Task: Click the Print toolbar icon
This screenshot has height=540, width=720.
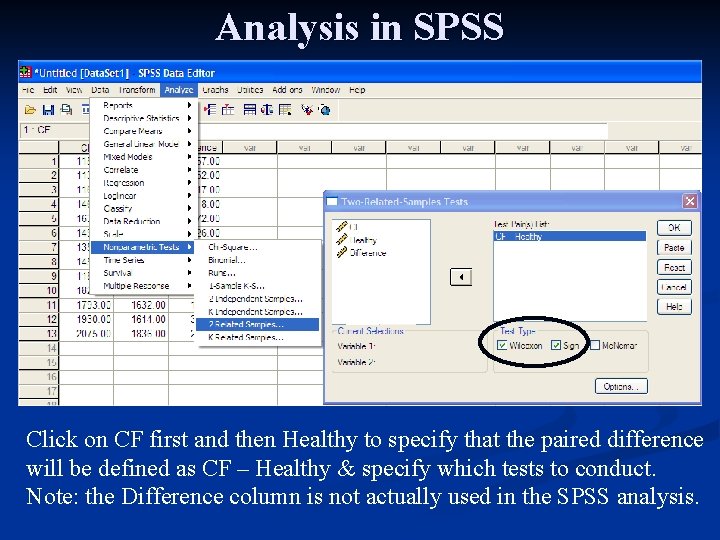Action: pyautogui.click(x=67, y=110)
